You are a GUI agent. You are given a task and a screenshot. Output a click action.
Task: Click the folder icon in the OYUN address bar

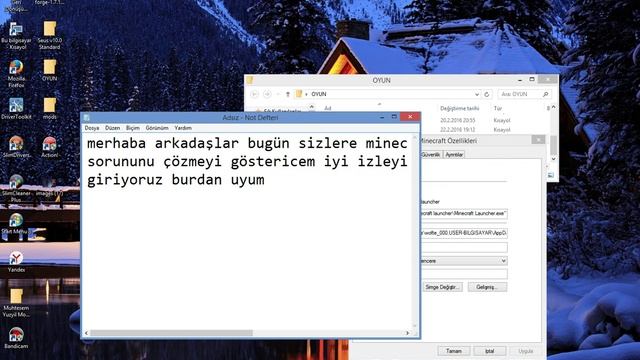(299, 94)
